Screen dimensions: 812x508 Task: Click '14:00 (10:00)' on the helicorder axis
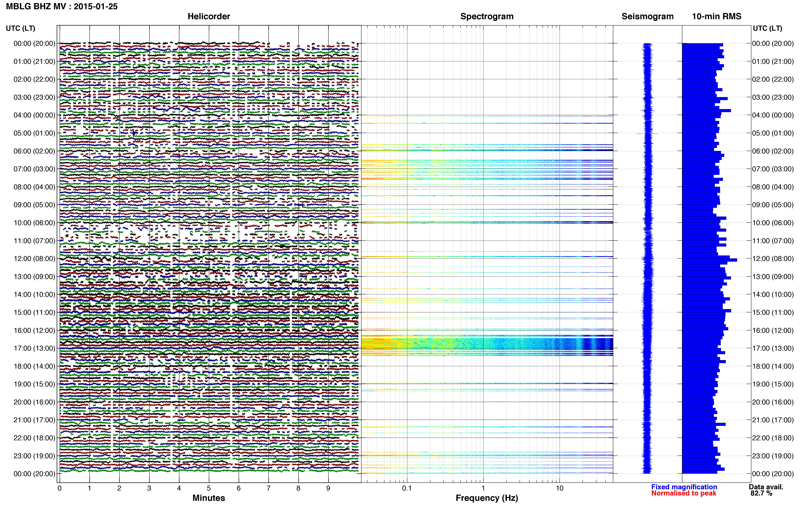coord(34,295)
